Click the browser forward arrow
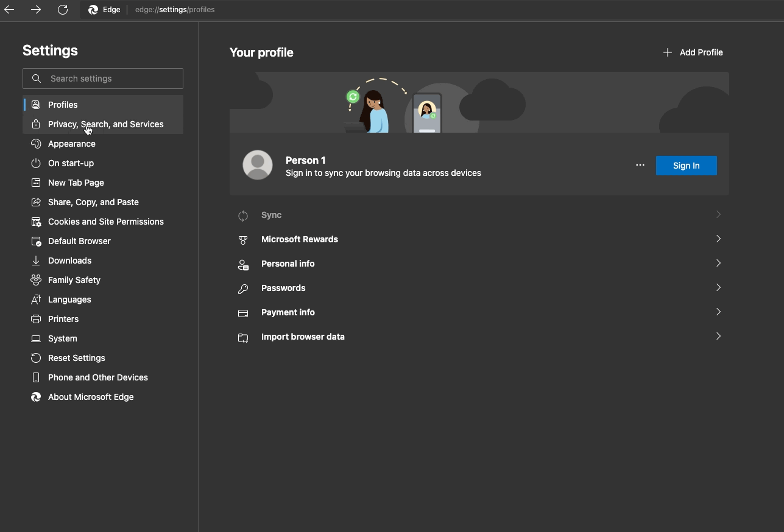The image size is (784, 532). (36, 10)
